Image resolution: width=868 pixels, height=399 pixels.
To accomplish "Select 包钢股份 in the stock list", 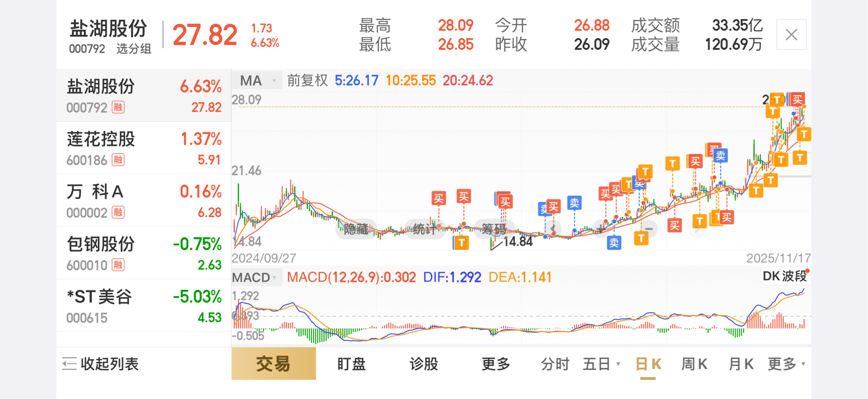I will (x=144, y=253).
